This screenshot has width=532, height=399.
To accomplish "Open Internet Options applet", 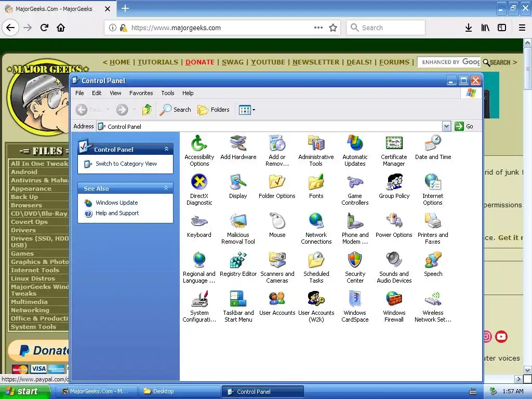I will click(433, 190).
